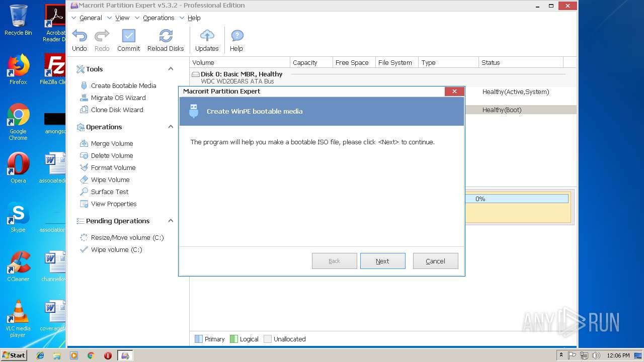Click the File System column header
Viewport: 644px width, 362px height.
[397, 62]
